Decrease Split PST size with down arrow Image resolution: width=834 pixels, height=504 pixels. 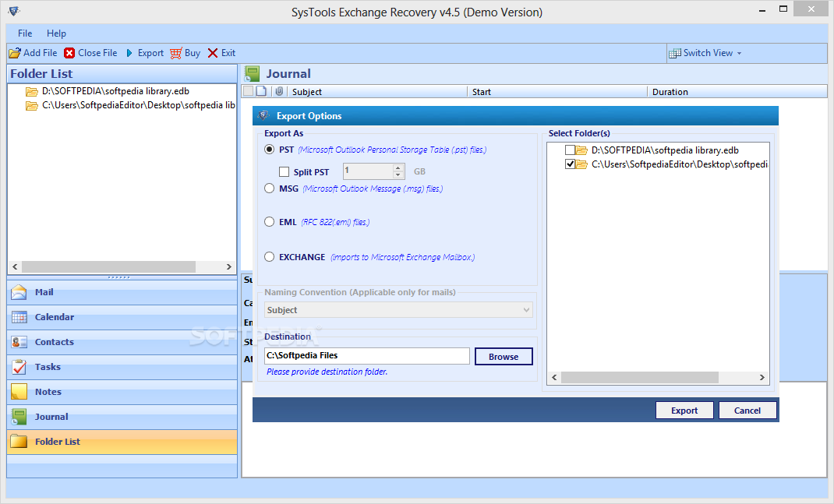click(398, 175)
